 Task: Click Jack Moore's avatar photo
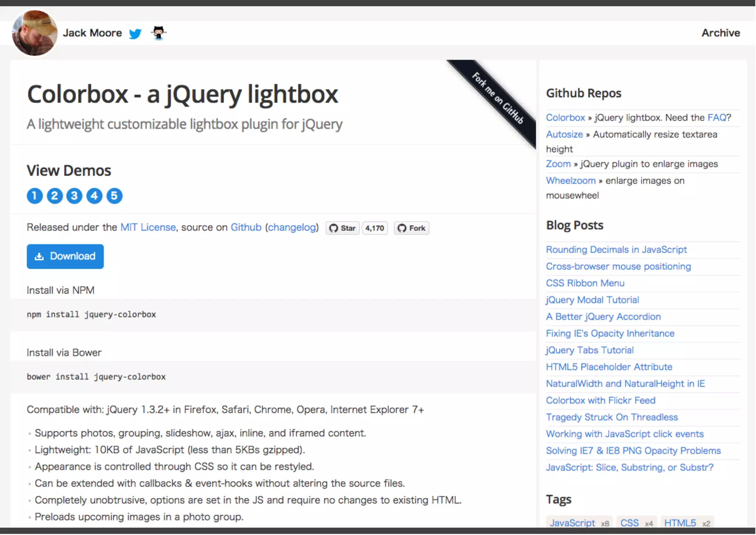coord(35,33)
